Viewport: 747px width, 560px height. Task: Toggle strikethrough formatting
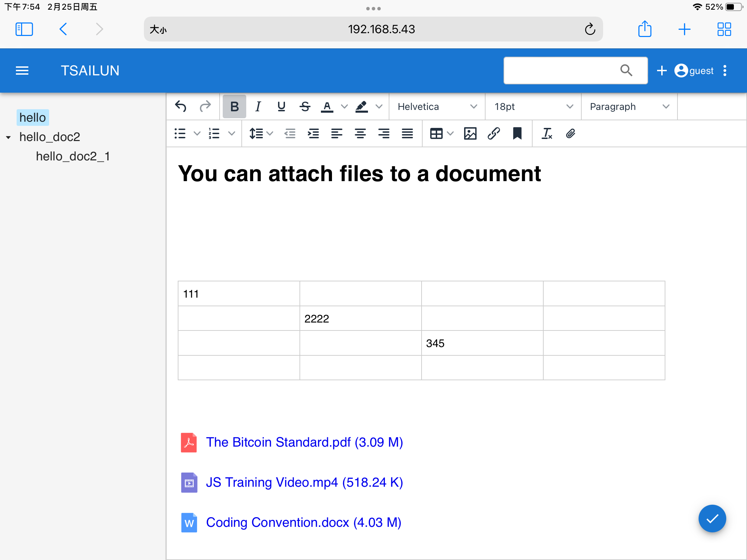tap(305, 106)
